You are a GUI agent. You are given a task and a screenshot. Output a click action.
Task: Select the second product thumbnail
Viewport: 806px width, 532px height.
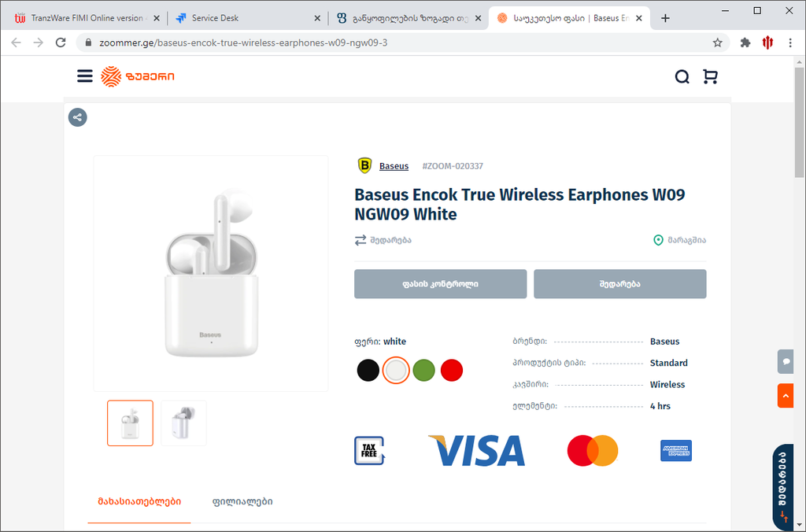point(183,423)
